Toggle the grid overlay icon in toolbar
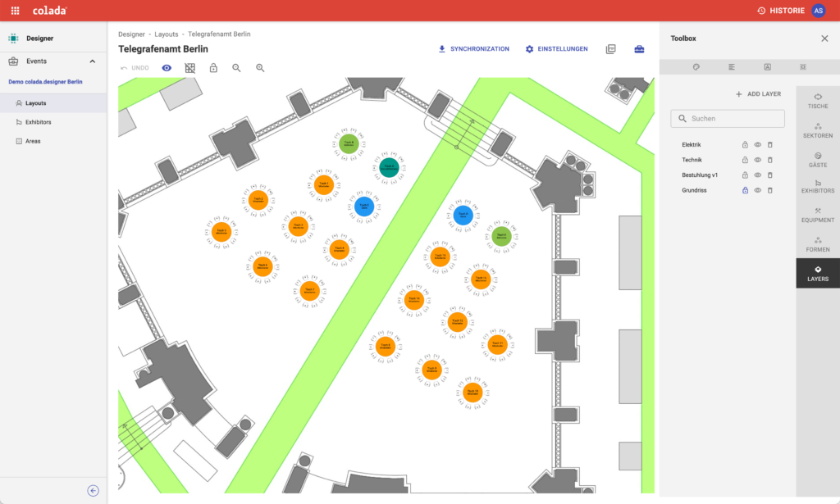This screenshot has width=840, height=504. coord(190,68)
